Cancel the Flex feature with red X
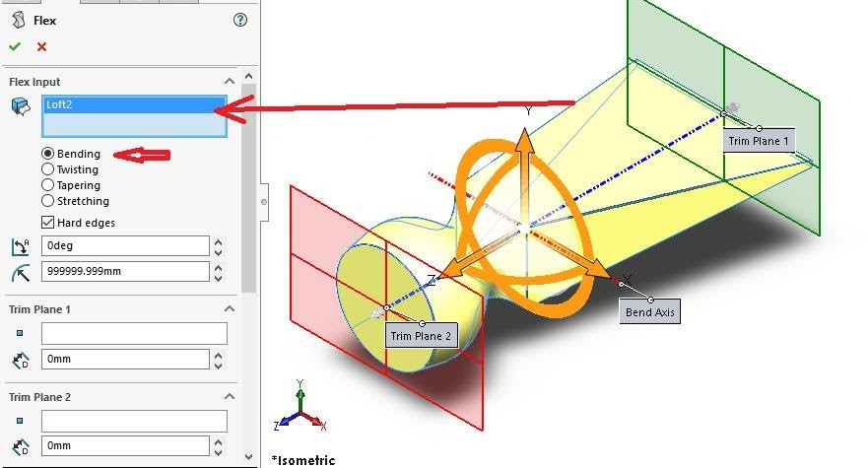Image resolution: width=868 pixels, height=468 pixels. (41, 46)
